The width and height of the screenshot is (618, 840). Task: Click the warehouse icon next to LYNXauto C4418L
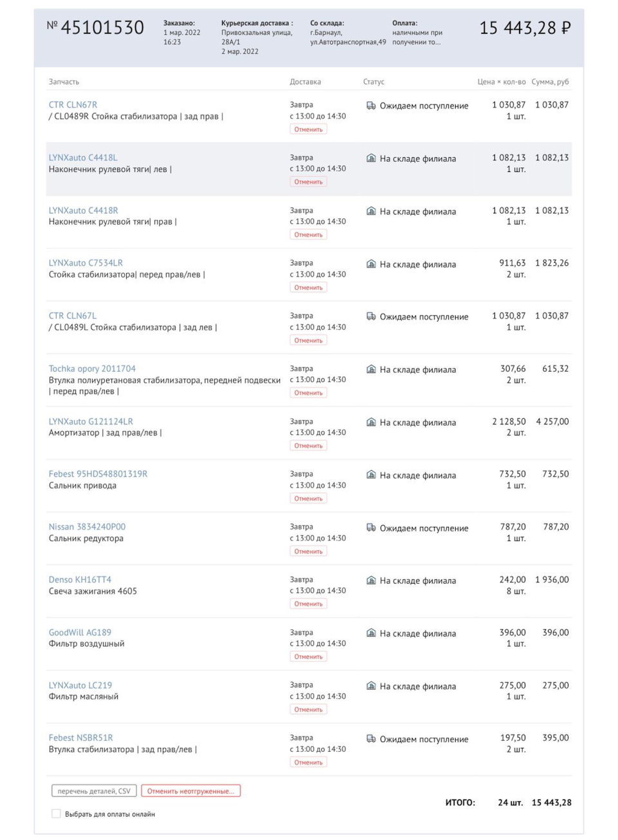[371, 158]
